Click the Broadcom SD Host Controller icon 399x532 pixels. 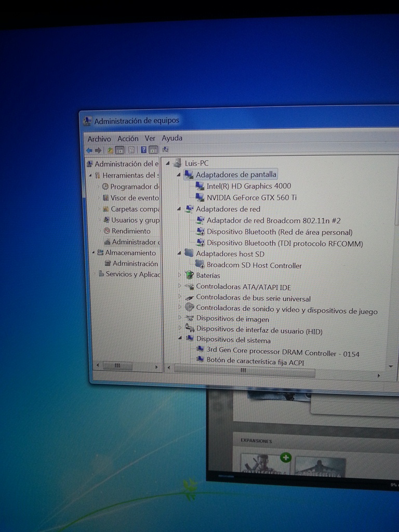(200, 264)
